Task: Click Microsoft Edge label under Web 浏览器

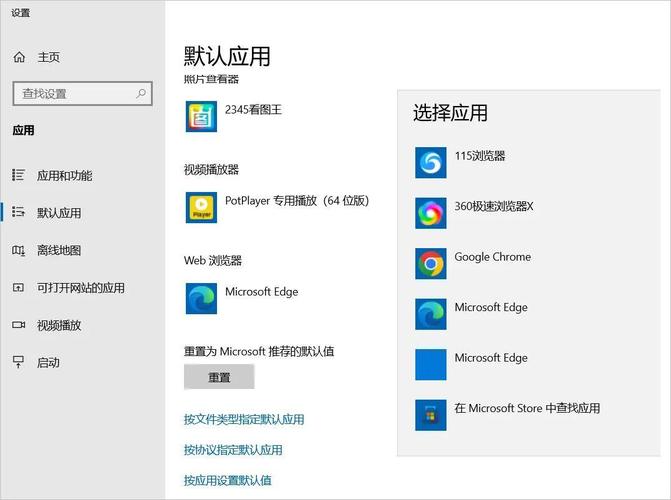Action: coord(261,292)
